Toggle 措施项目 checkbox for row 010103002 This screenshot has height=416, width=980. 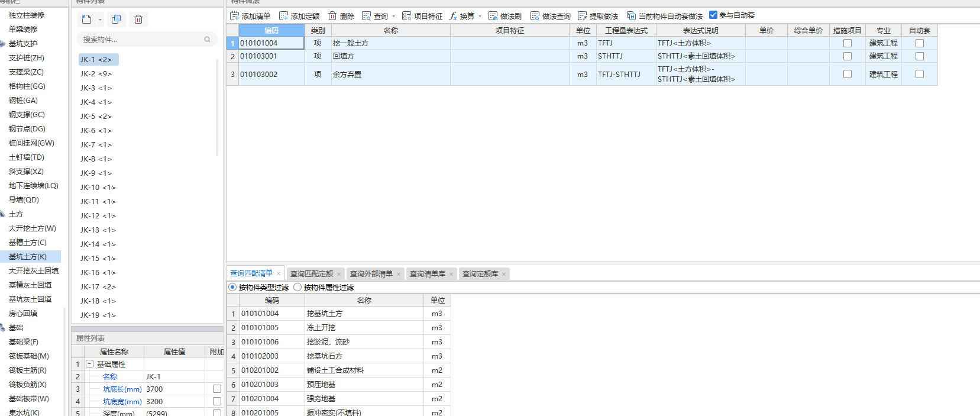pos(848,74)
